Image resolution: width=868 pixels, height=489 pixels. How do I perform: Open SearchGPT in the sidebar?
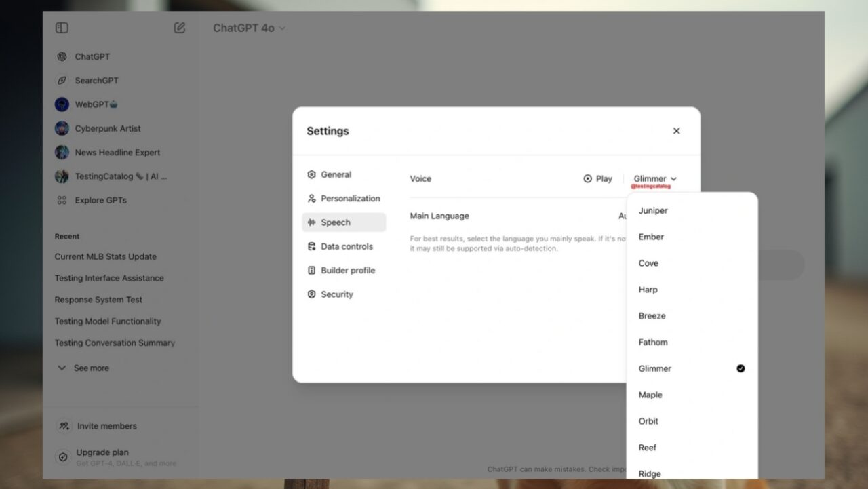(x=96, y=80)
